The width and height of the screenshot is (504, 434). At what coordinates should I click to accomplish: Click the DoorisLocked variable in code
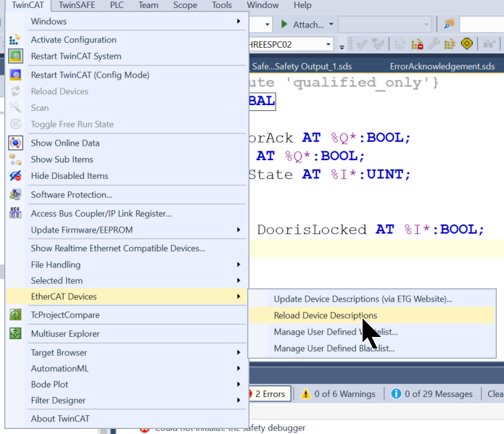click(311, 230)
